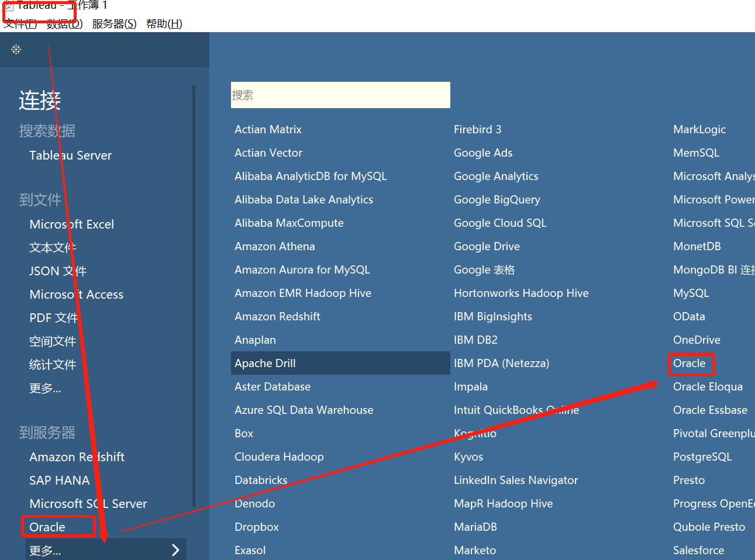The height and width of the screenshot is (560, 755).
Task: Open the 服务器(S) menu
Action: pyautogui.click(x=115, y=24)
